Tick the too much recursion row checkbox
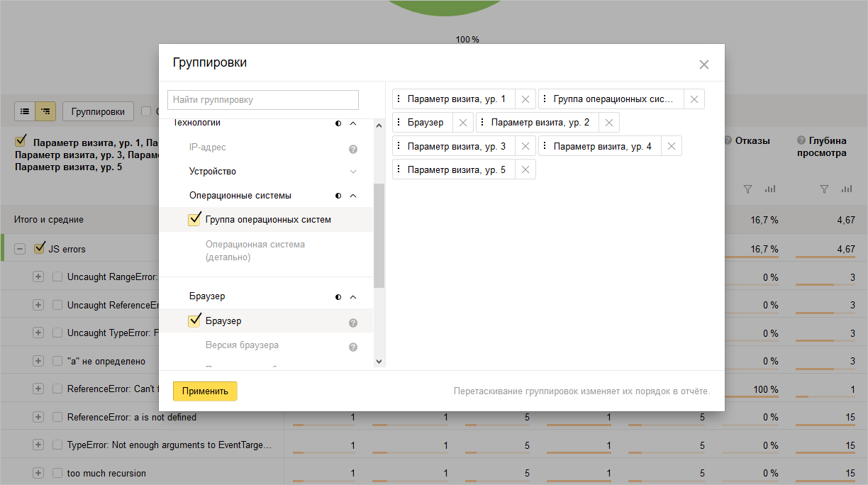Image resolution: width=868 pixels, height=485 pixels. pyautogui.click(x=57, y=473)
